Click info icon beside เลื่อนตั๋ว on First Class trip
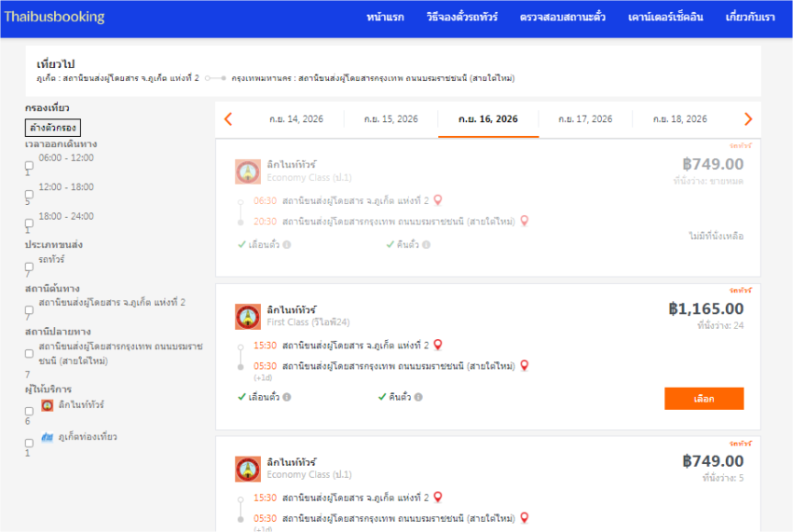Viewport: 793px width, 532px height. [287, 397]
